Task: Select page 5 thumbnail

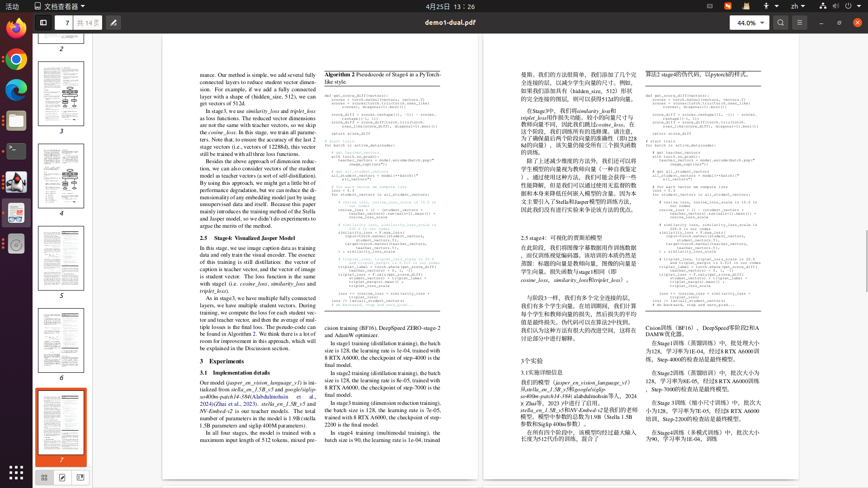Action: point(61,258)
